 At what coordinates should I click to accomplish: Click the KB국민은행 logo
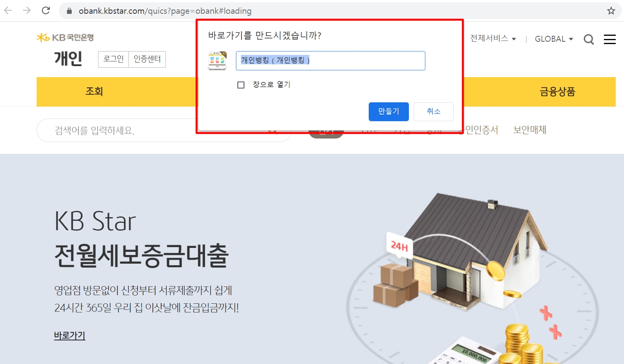(x=65, y=37)
